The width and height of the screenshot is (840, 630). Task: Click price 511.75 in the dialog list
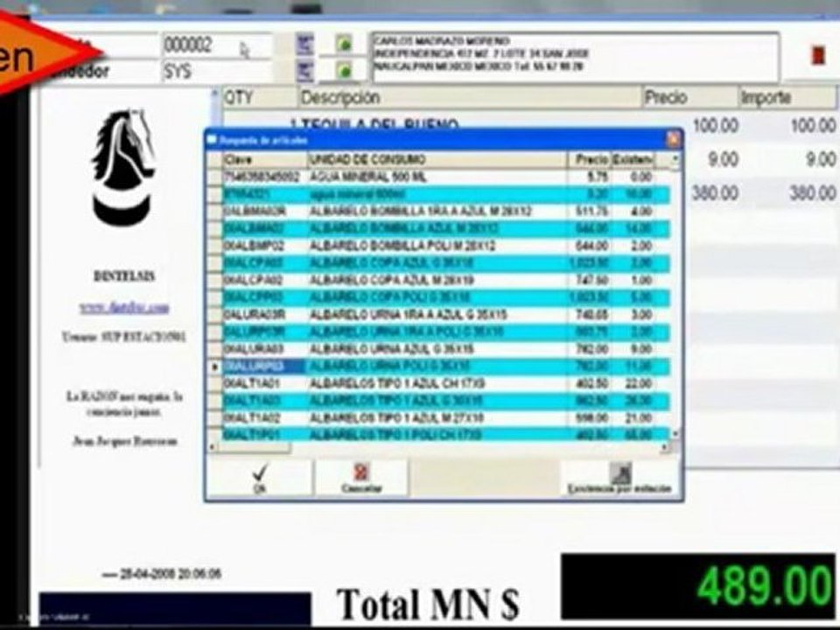(x=591, y=211)
